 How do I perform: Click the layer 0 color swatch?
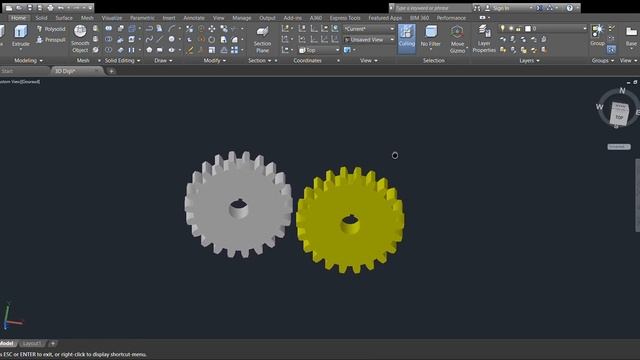[x=527, y=29]
